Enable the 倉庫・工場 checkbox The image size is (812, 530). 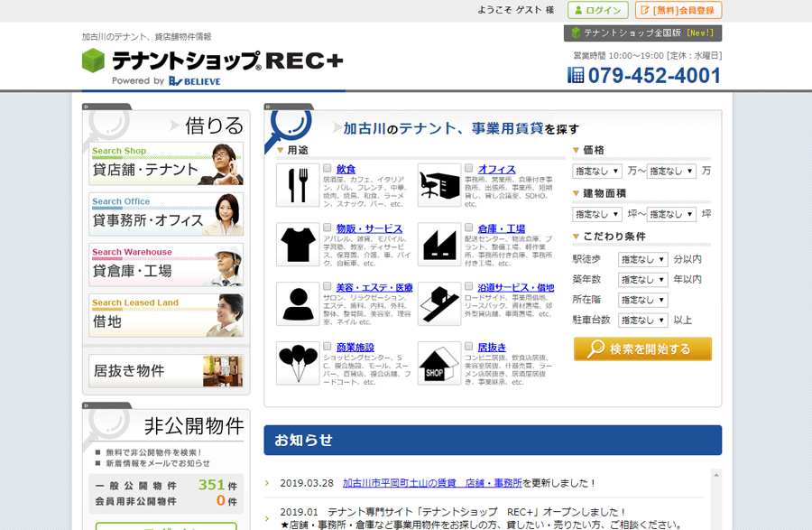tap(469, 228)
